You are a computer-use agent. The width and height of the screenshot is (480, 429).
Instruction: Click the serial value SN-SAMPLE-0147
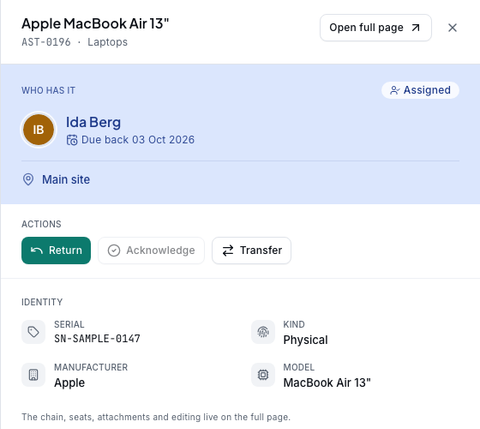97,339
